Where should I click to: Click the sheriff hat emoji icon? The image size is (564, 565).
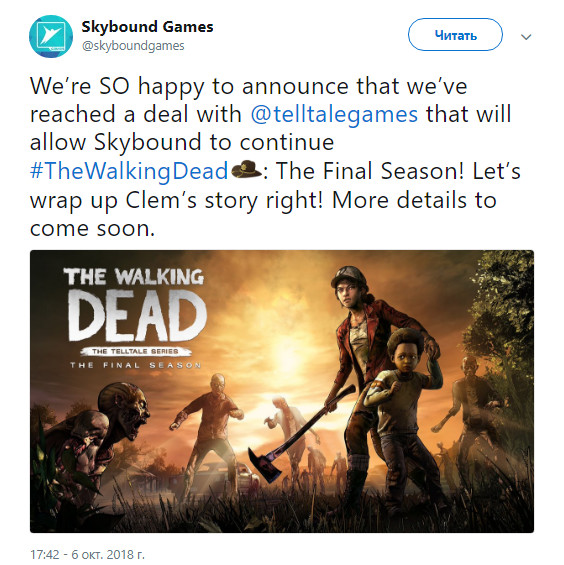pyautogui.click(x=246, y=169)
